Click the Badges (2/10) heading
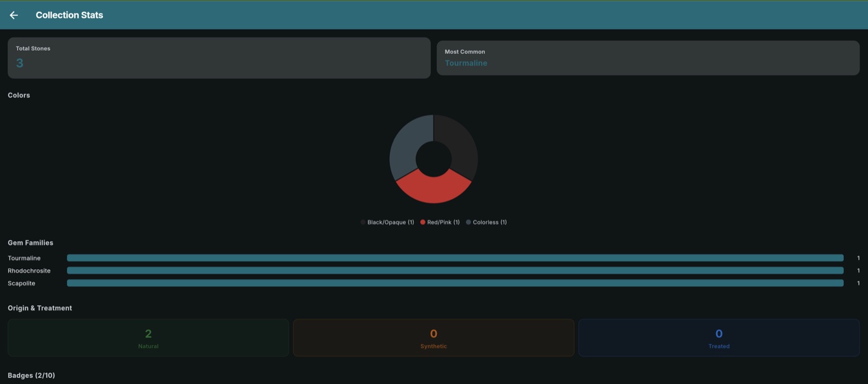This screenshot has height=384, width=868. pyautogui.click(x=31, y=375)
